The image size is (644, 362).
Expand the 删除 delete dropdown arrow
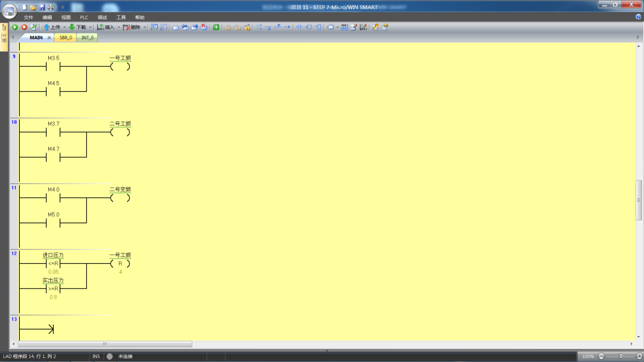click(145, 27)
